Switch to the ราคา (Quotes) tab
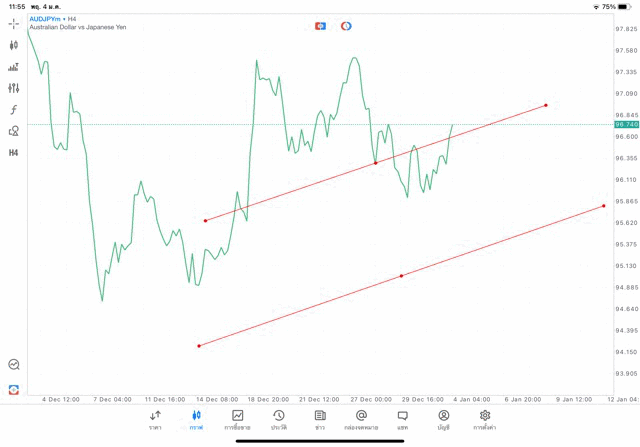Image resolution: width=640 pixels, height=447 pixels. coord(155,419)
